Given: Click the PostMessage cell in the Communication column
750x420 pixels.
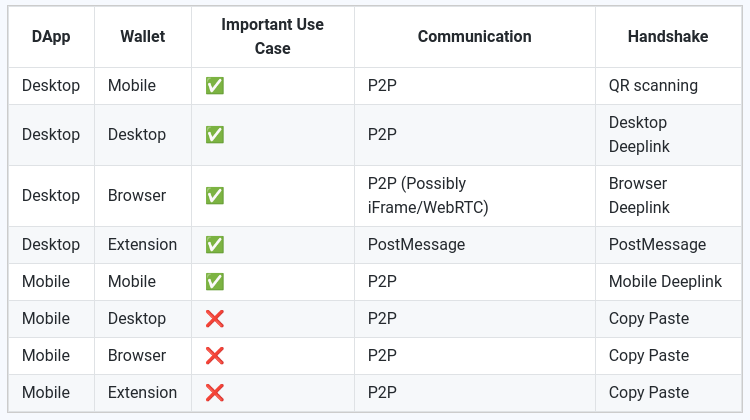Looking at the screenshot, I should 417,245.
